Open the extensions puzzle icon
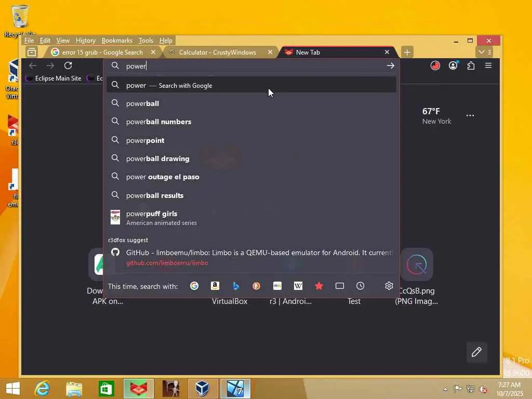 [471, 65]
